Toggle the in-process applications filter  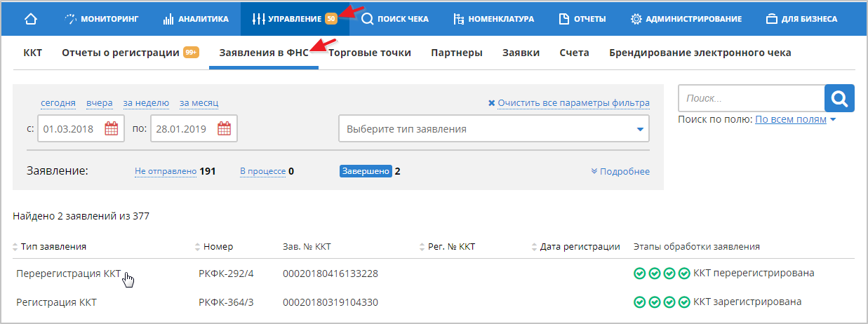(x=262, y=171)
